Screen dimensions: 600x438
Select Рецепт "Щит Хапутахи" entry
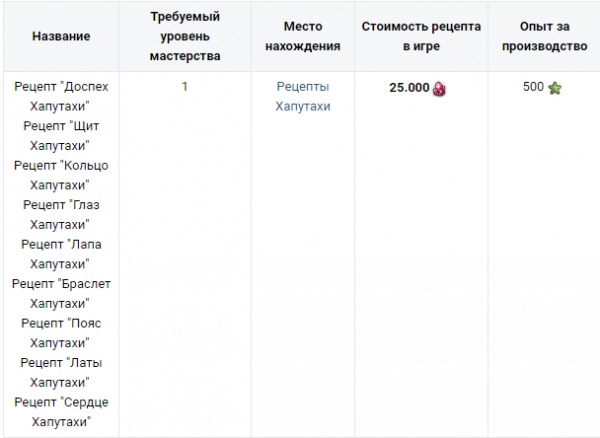click(x=61, y=135)
